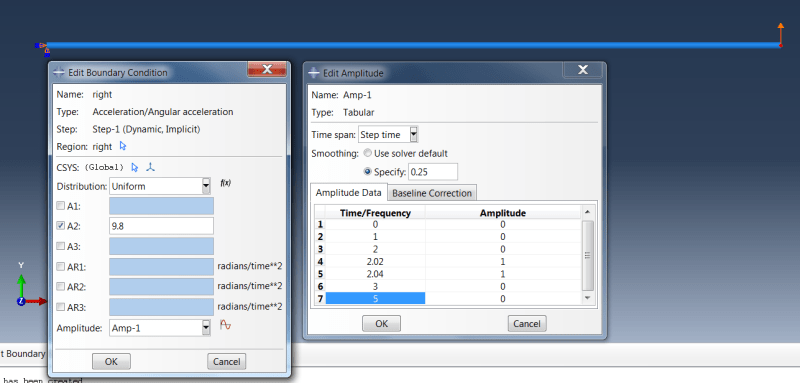Close the Edit Amplitude dialog
Screen dimensions: 800x383
click(583, 70)
